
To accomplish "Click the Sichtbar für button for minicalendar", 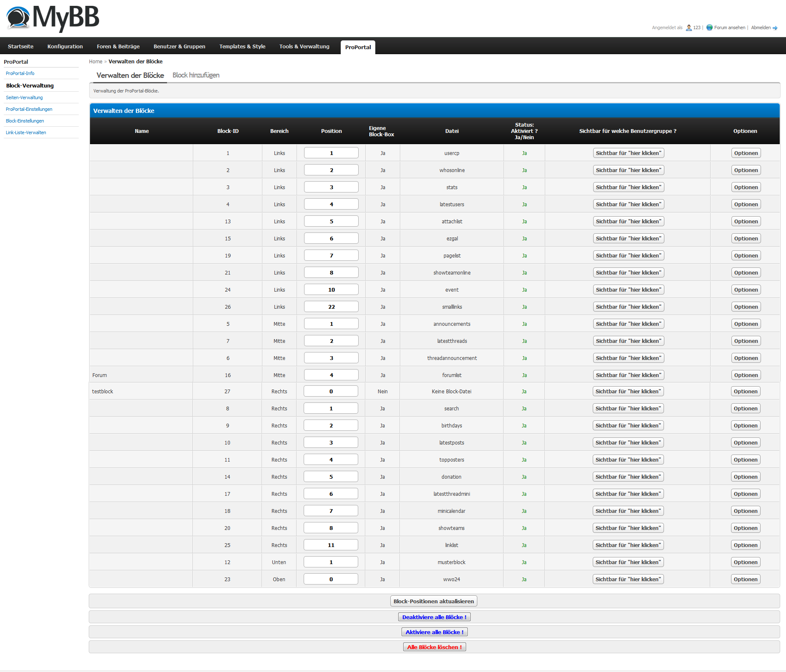I will click(628, 511).
